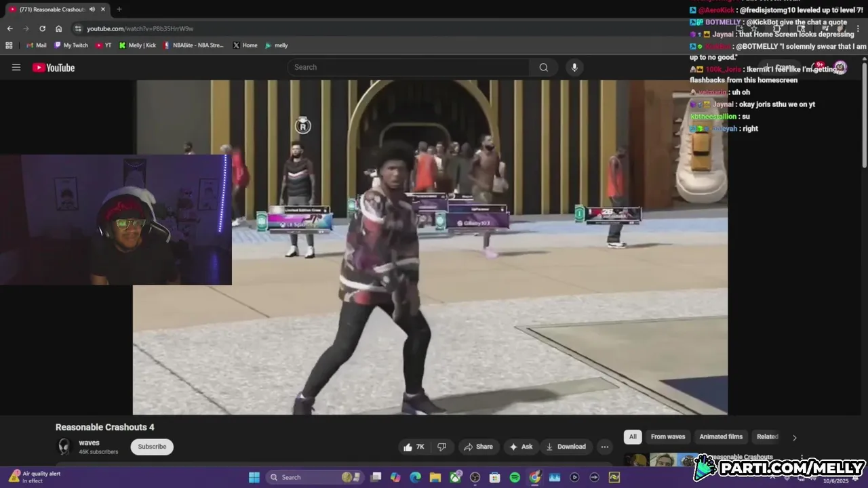The image size is (868, 488).
Task: Select the Related filter chip
Action: coord(767,436)
